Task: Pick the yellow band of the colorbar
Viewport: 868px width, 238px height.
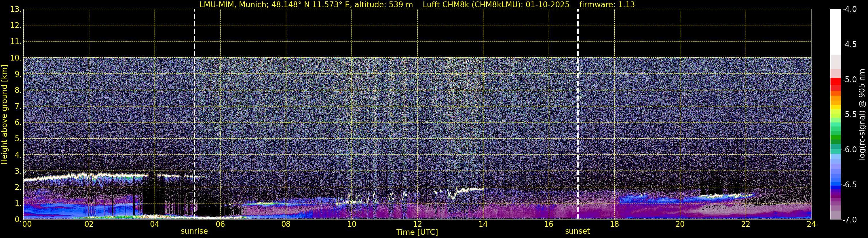Action: point(836,107)
